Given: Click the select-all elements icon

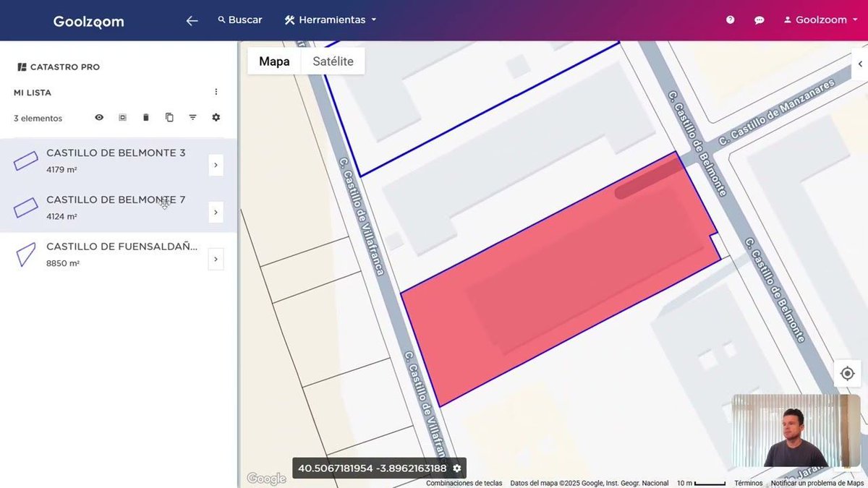Looking at the screenshot, I should [x=122, y=117].
